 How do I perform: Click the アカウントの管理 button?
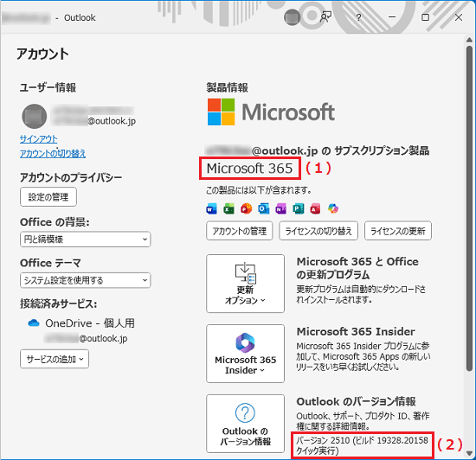(x=239, y=231)
